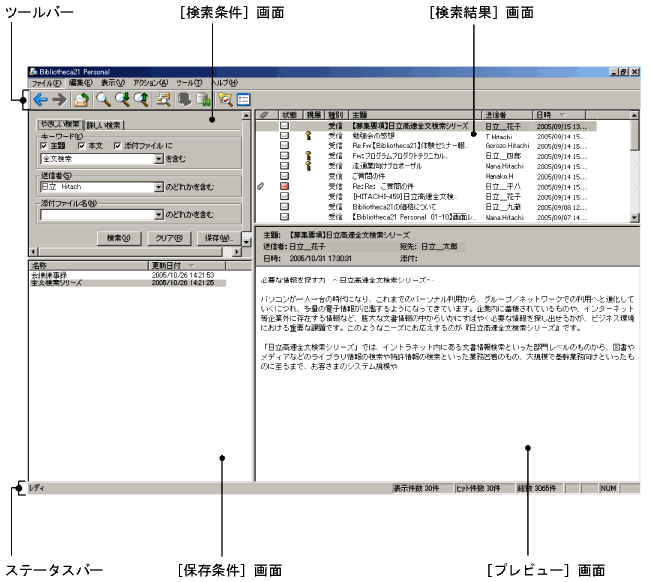Click search panel vertical scrollbar up arrow

[x=246, y=116]
